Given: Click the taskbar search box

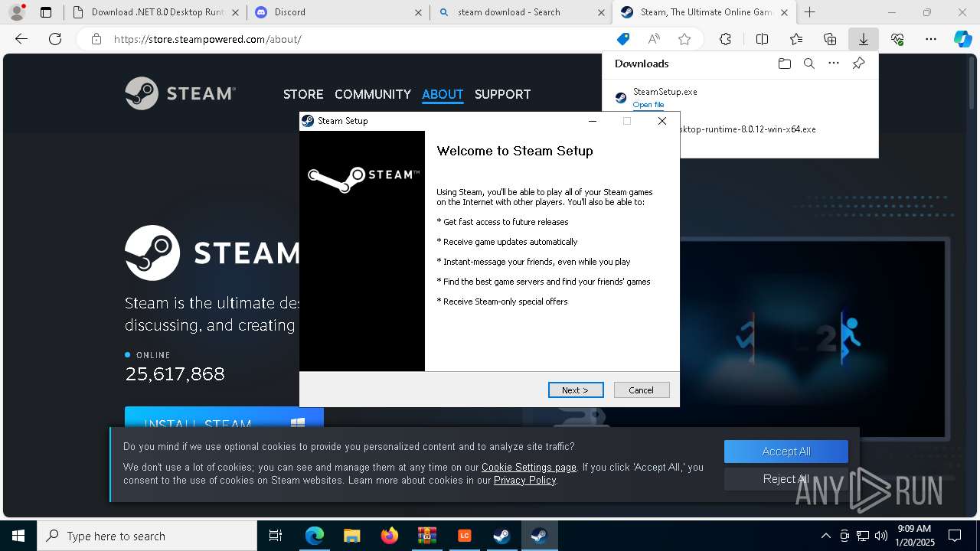Looking at the screenshot, I should coord(147,536).
